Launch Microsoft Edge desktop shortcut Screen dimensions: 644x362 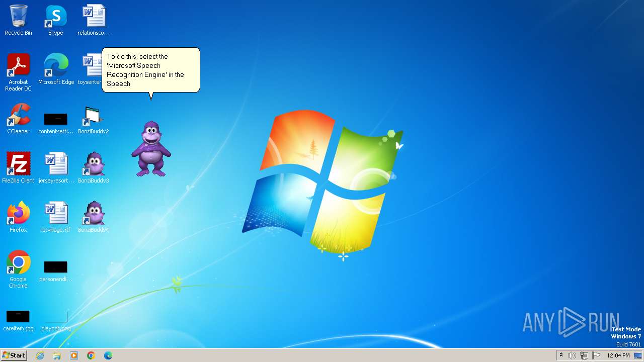[56, 69]
